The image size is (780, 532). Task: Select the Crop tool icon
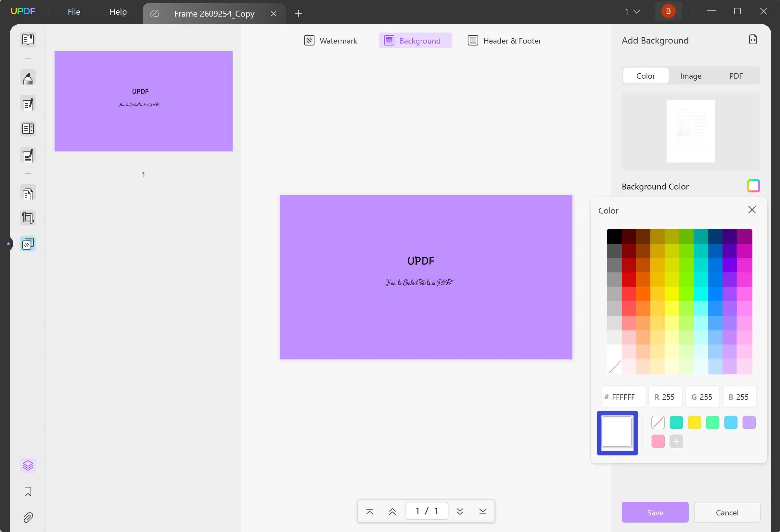click(x=28, y=217)
